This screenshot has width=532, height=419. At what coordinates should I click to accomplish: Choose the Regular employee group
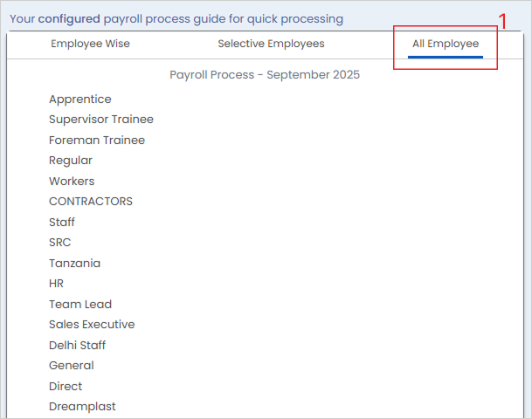pos(71,161)
